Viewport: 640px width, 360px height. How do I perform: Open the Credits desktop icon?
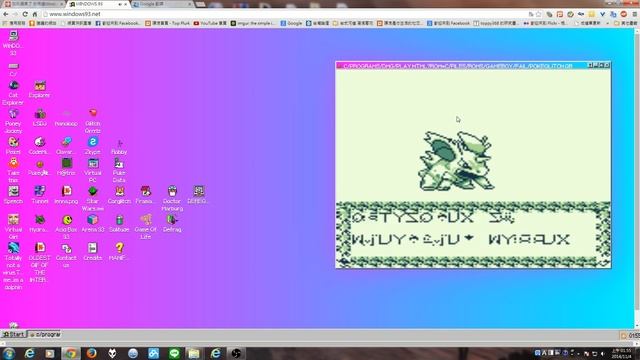[93, 251]
